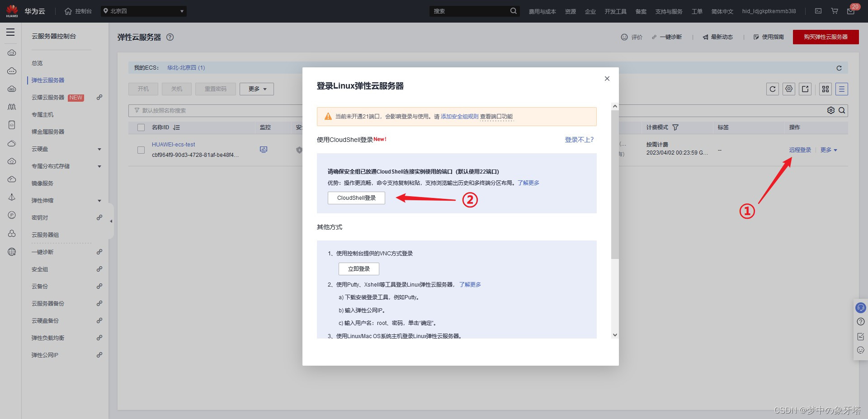Click the floating help question icon
Screen dimensions: 868x419
[861, 322]
